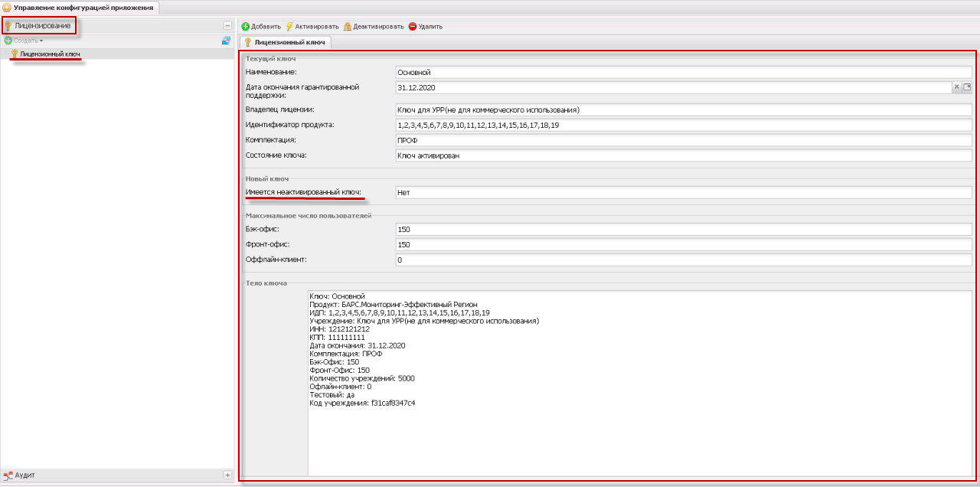Expand the Аудит panel

click(227, 476)
